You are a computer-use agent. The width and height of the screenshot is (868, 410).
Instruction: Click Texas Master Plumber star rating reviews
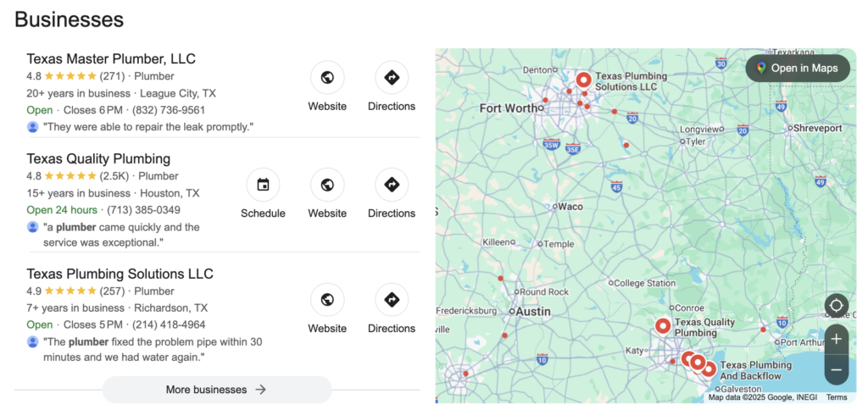[x=75, y=76]
